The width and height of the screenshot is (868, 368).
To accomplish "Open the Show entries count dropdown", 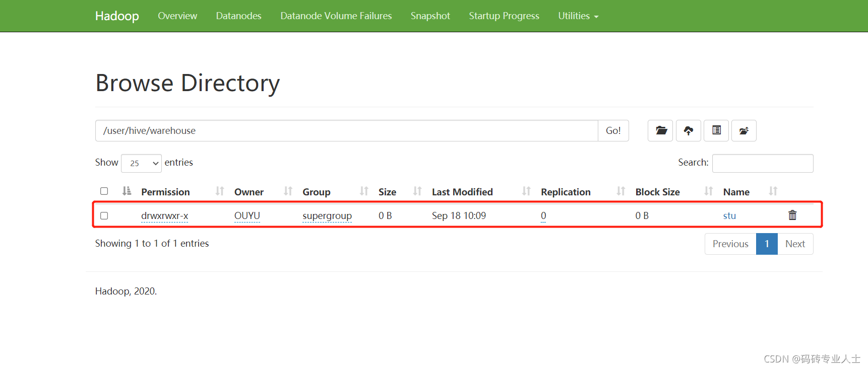I will pyautogui.click(x=141, y=163).
